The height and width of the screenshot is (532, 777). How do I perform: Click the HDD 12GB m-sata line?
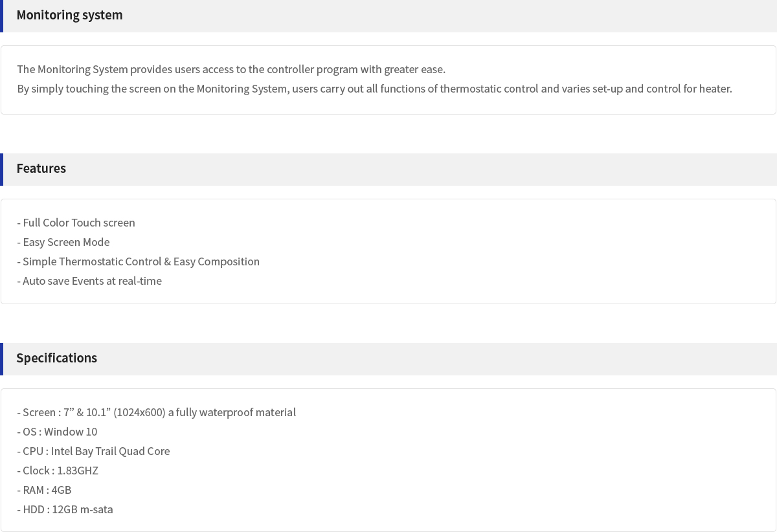click(65, 509)
